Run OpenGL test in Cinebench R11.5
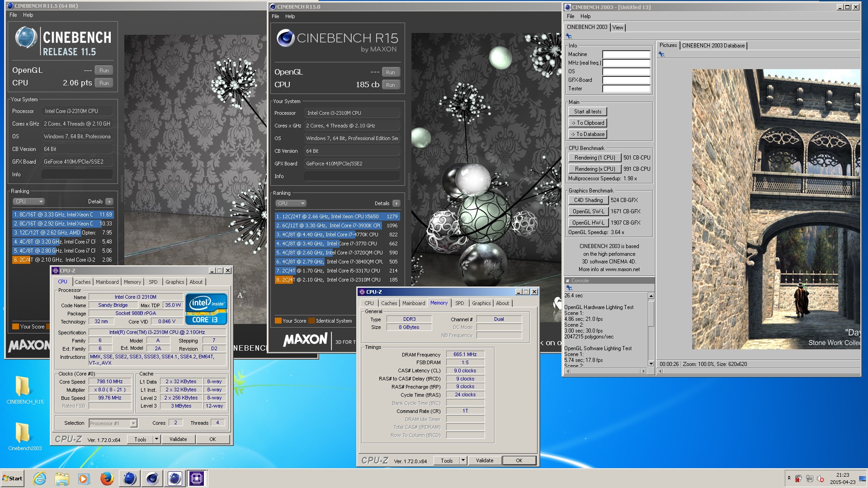The image size is (868, 488). click(104, 70)
